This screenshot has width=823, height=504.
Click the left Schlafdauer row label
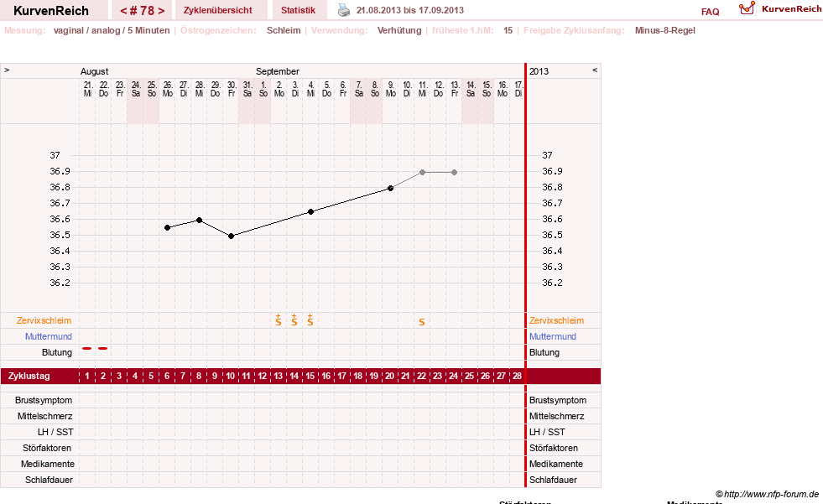pyautogui.click(x=49, y=480)
